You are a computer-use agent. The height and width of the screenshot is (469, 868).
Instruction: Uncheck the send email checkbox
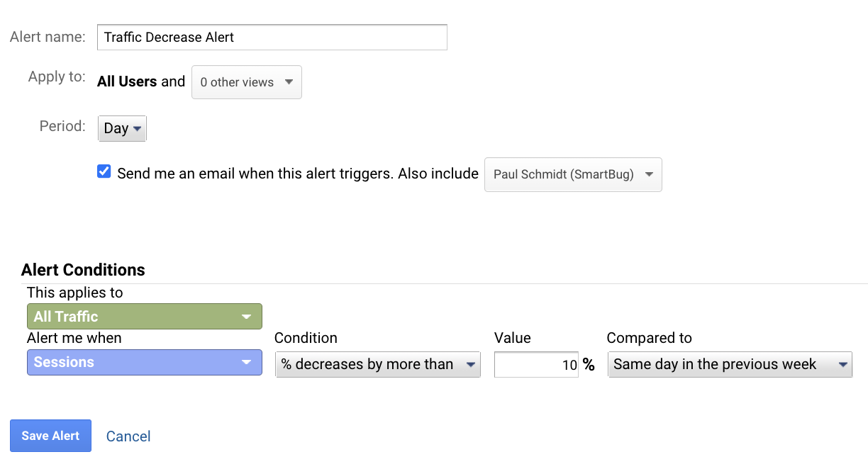click(x=104, y=171)
